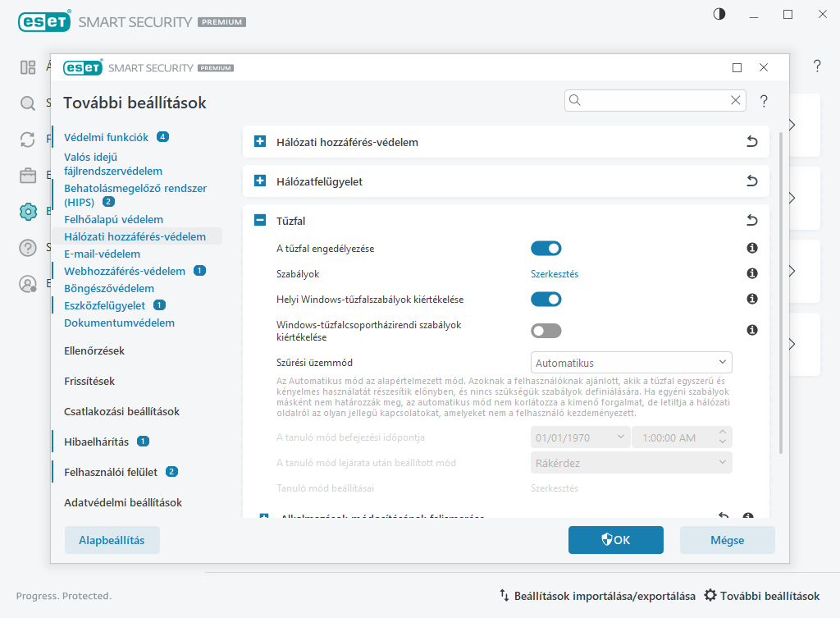
Task: Toggle the contrast mode icon in title bar
Action: tap(719, 15)
